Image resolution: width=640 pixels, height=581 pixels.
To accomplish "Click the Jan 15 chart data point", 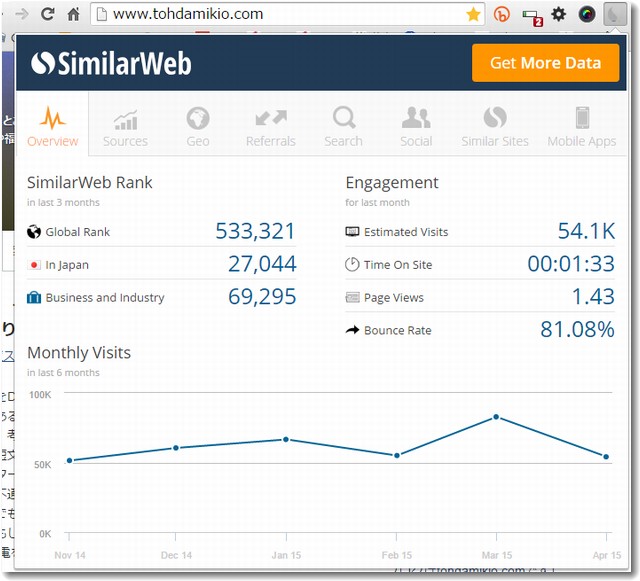I will pos(286,439).
